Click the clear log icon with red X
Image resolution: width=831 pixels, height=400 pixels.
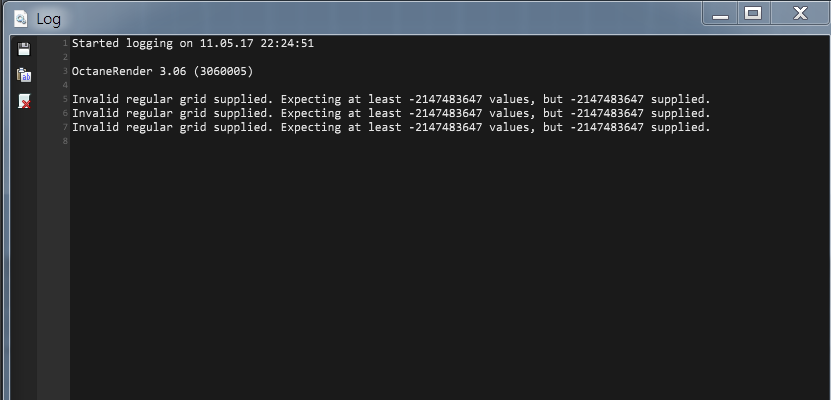pos(24,101)
